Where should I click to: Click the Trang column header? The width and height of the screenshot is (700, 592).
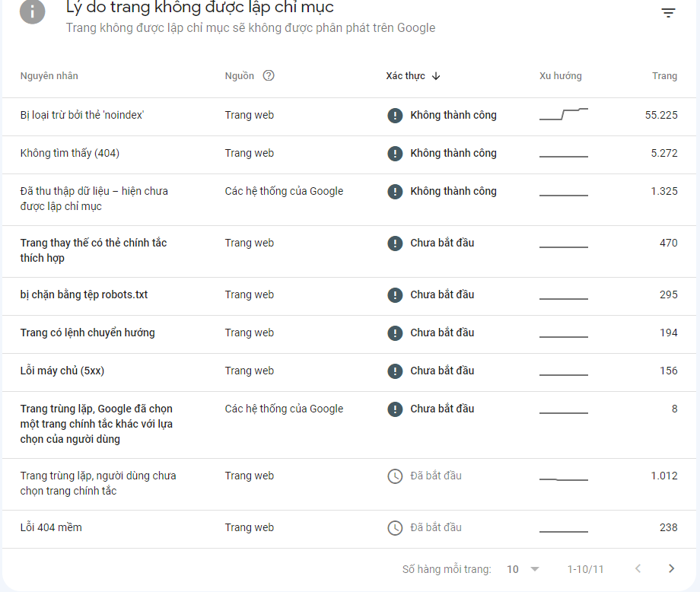coord(664,76)
